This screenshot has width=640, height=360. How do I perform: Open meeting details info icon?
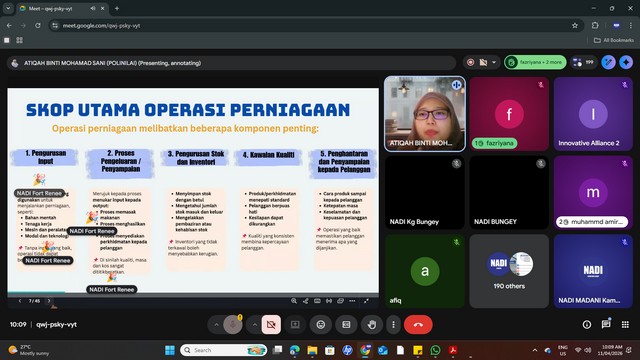coord(587,324)
